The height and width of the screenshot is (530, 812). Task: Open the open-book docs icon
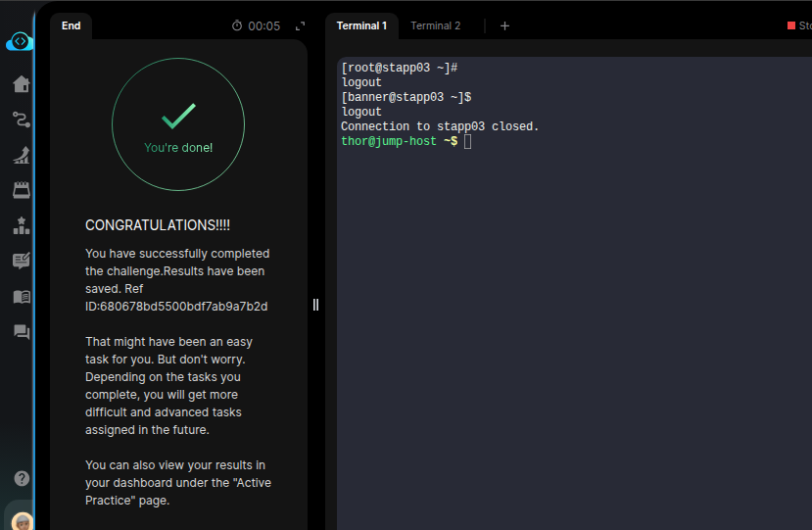[x=21, y=296]
